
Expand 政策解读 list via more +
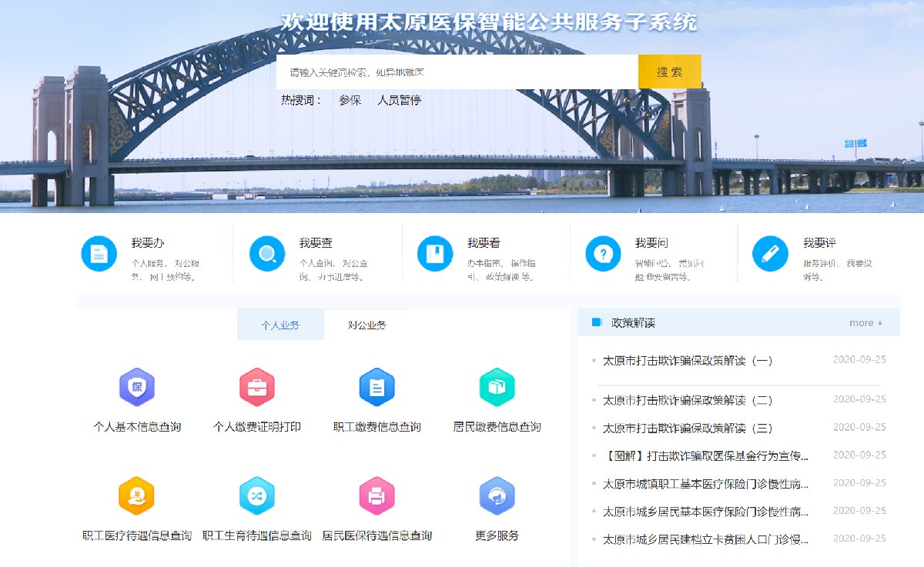(865, 323)
